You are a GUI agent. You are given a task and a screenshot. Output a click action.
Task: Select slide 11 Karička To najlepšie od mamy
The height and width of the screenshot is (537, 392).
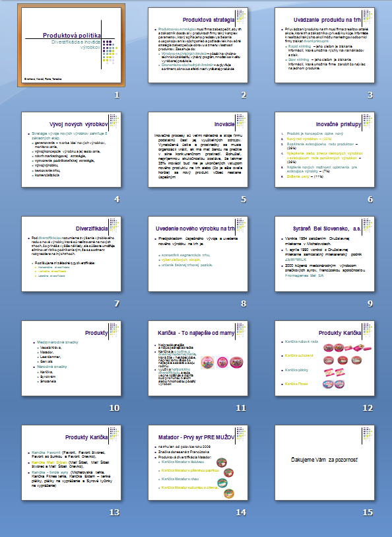click(198, 358)
